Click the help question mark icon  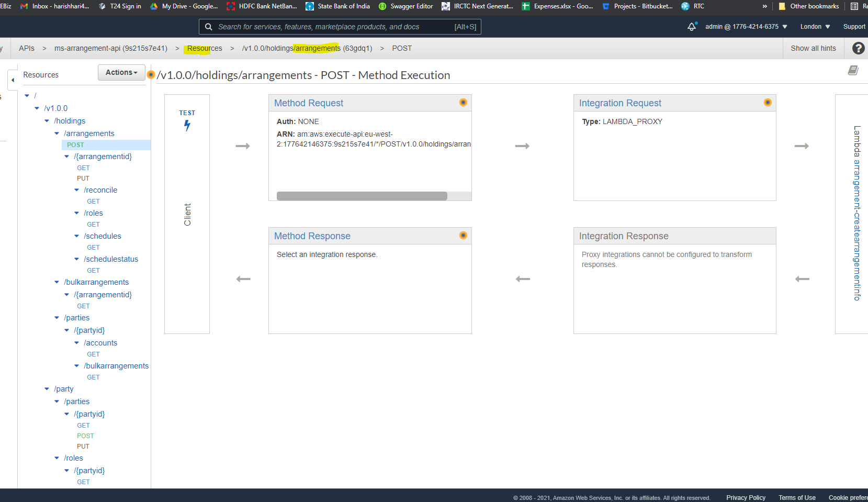tap(858, 48)
